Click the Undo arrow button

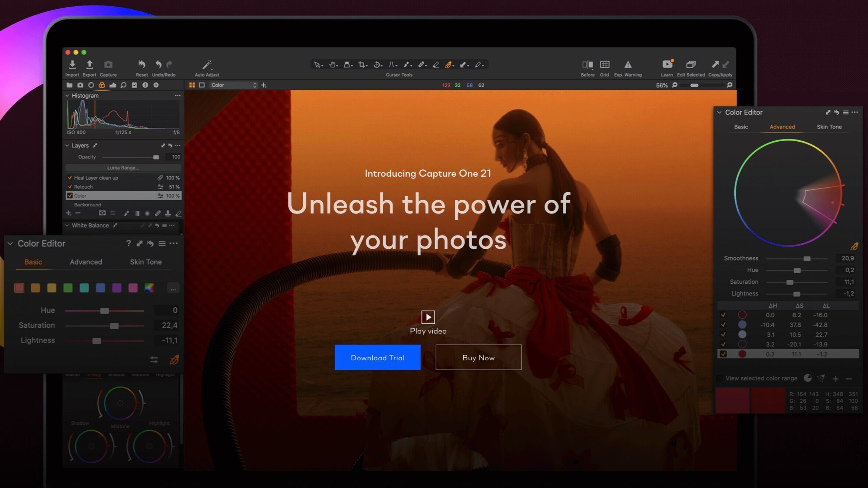[158, 64]
